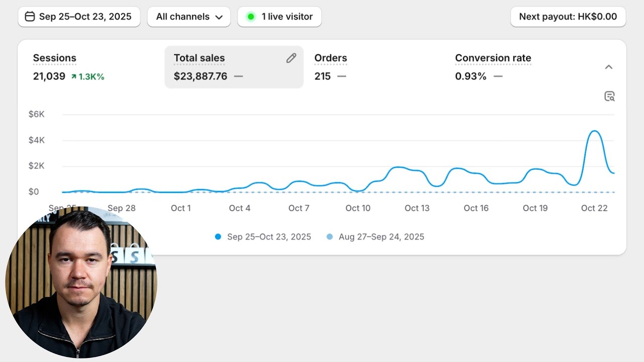Open the chart report explore icon
Screen dimensions: 644x362
(x=609, y=97)
